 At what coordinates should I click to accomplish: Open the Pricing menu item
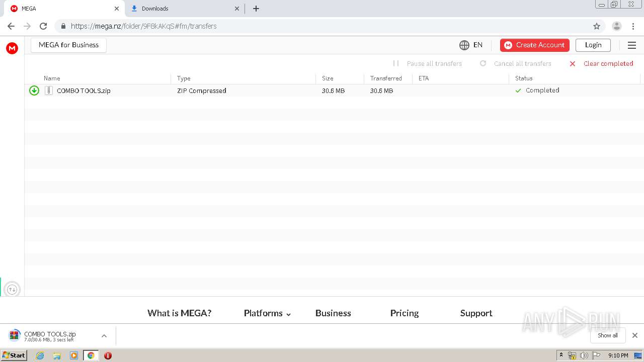click(x=405, y=313)
